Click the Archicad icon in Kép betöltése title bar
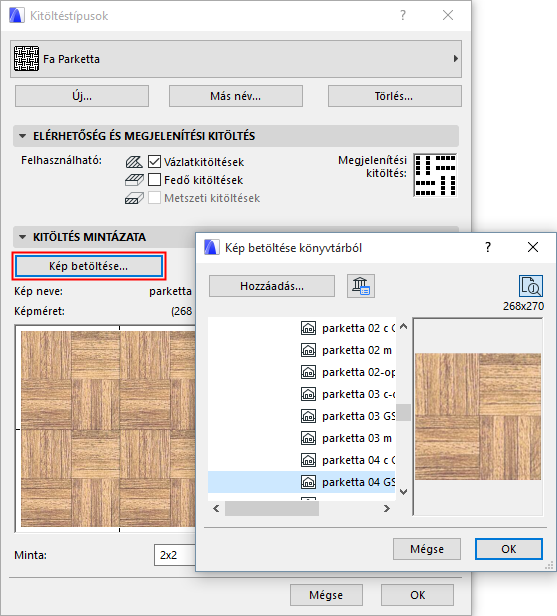 pyautogui.click(x=212, y=248)
